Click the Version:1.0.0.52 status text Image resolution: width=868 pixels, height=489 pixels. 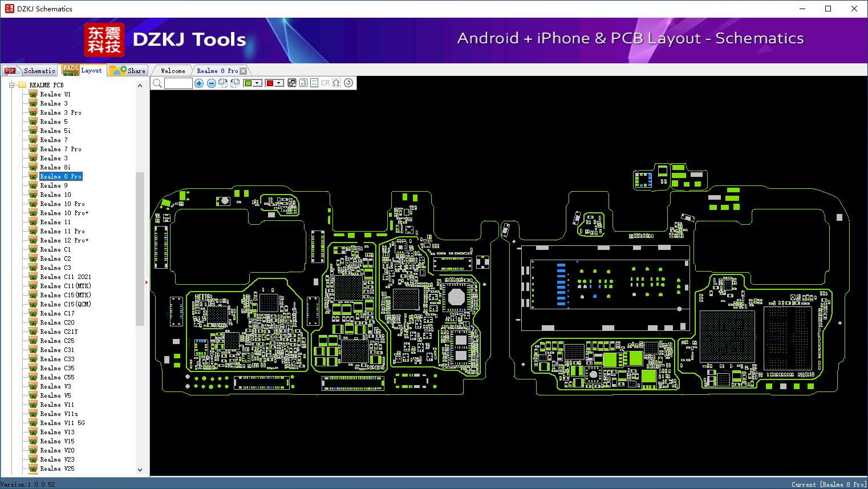tap(29, 484)
